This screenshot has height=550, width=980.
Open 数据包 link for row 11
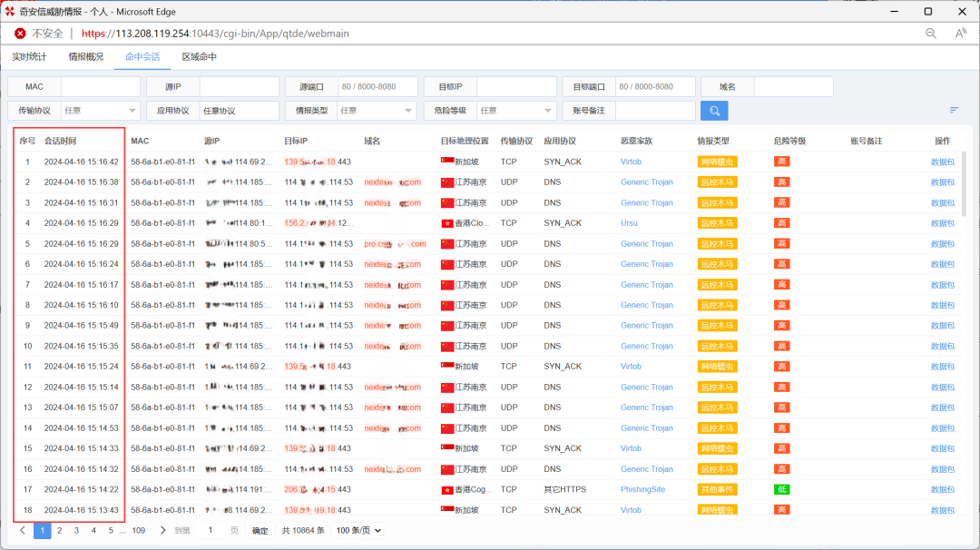(943, 367)
